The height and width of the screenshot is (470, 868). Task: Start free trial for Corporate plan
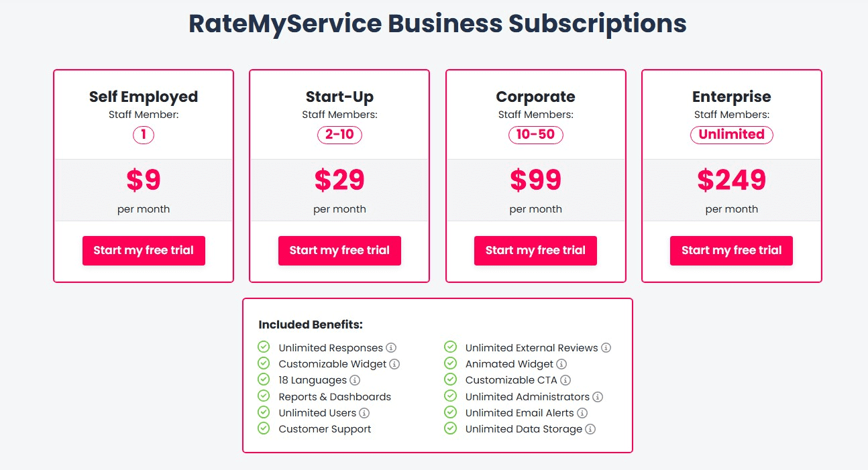pos(535,251)
